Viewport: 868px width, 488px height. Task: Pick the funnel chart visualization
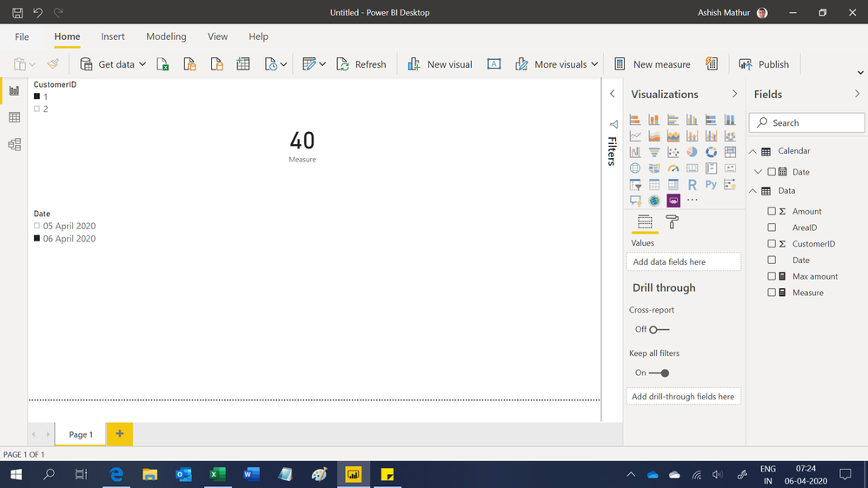point(654,152)
